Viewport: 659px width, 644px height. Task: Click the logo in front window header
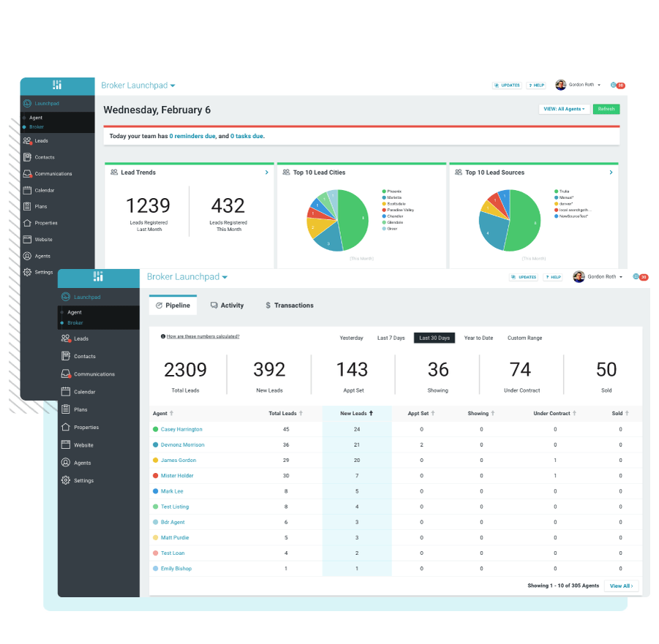(98, 276)
